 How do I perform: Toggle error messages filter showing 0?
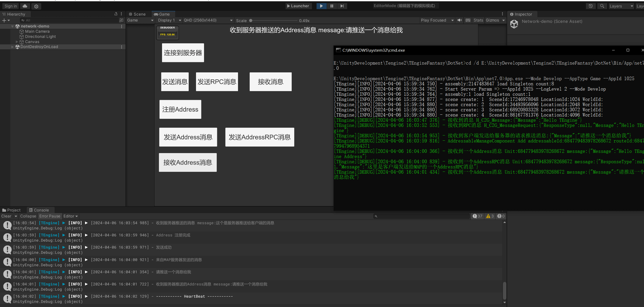point(501,216)
